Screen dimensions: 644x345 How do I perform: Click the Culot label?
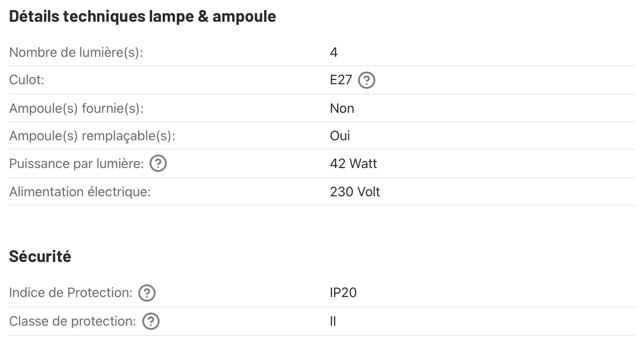[x=27, y=80]
